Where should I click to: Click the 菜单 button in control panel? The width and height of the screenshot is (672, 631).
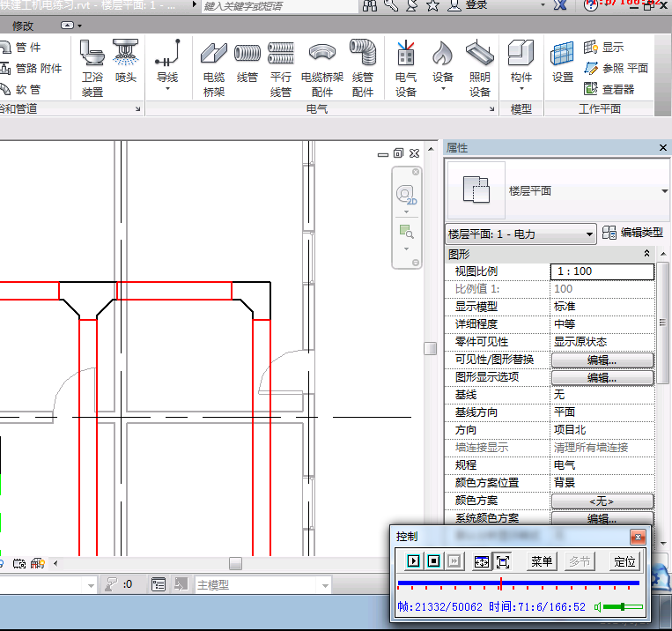[542, 561]
